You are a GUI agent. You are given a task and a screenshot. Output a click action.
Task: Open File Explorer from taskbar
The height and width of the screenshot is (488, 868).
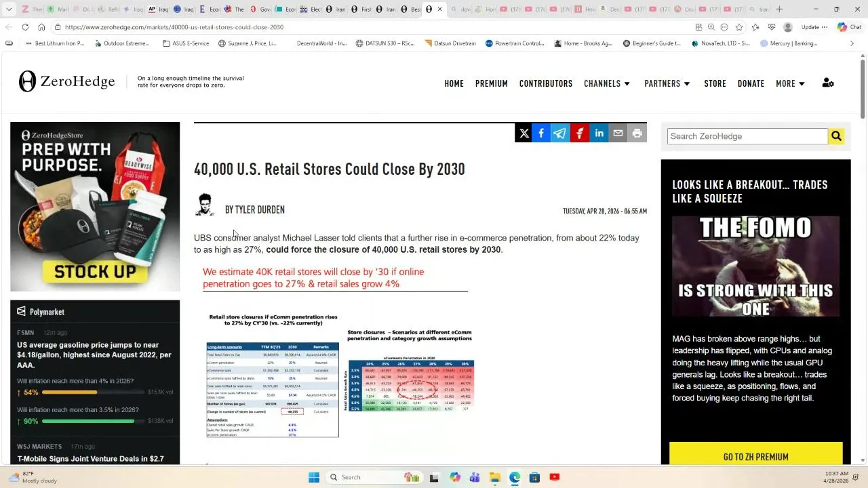[x=495, y=477]
